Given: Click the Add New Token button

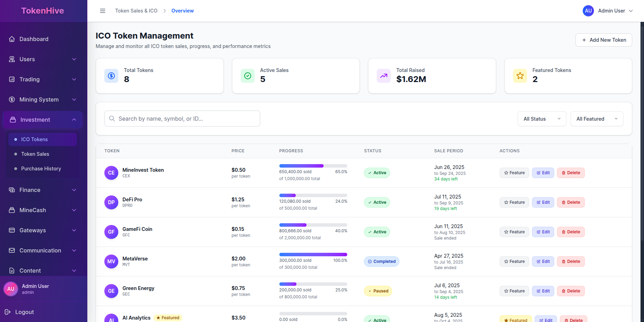Looking at the screenshot, I should (x=604, y=40).
